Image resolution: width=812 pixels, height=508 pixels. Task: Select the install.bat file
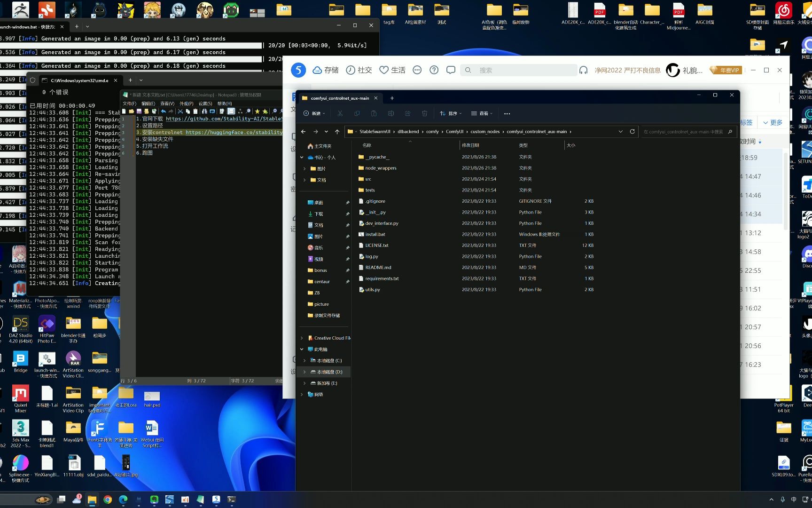point(375,234)
